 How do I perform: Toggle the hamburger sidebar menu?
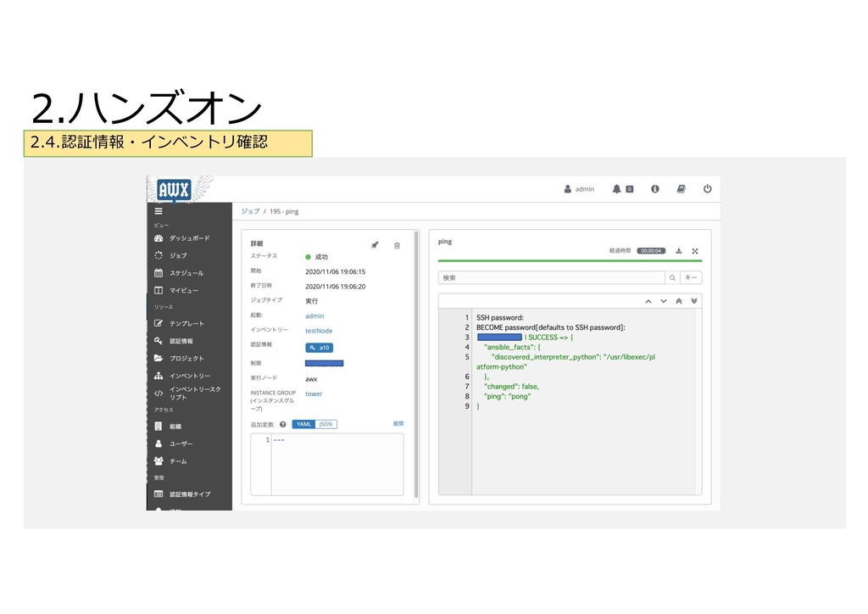159,211
